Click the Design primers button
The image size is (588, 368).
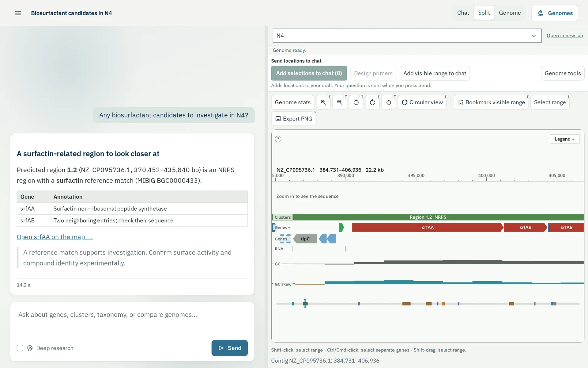(x=373, y=73)
